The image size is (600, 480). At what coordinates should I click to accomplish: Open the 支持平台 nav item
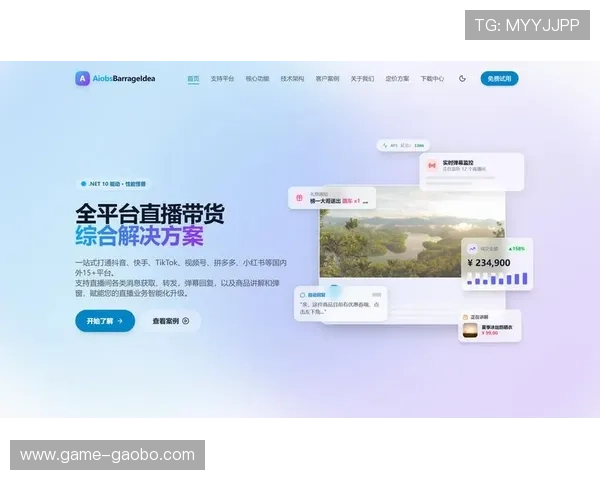coord(222,79)
